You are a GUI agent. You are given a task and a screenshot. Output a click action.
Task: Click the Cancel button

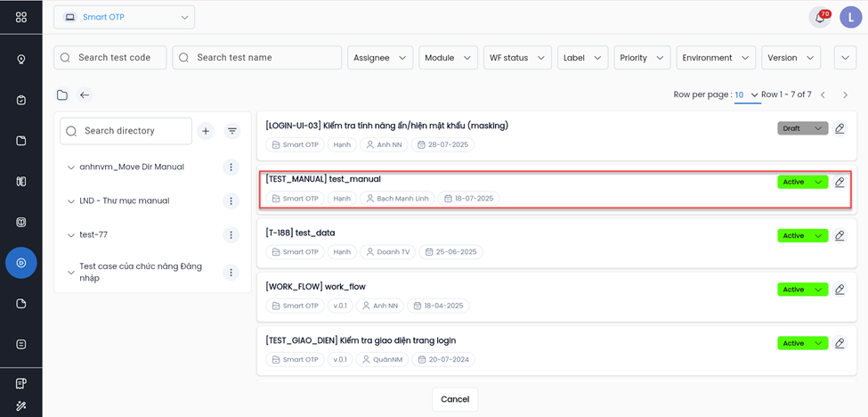pyautogui.click(x=455, y=399)
